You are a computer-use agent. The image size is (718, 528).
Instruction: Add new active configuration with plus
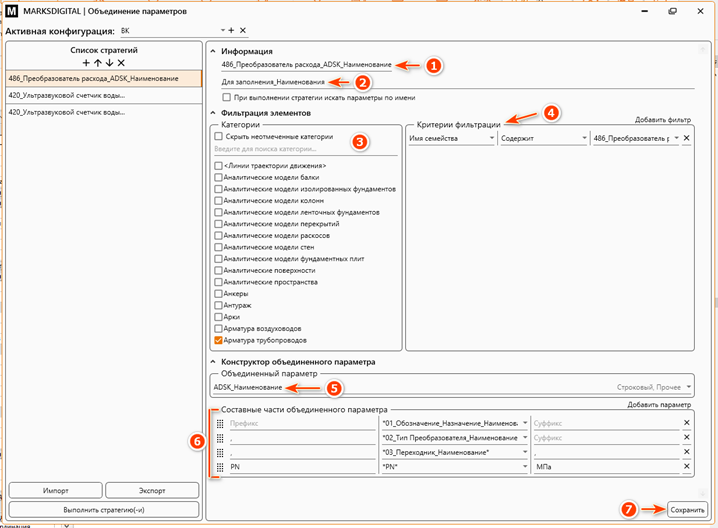click(231, 31)
